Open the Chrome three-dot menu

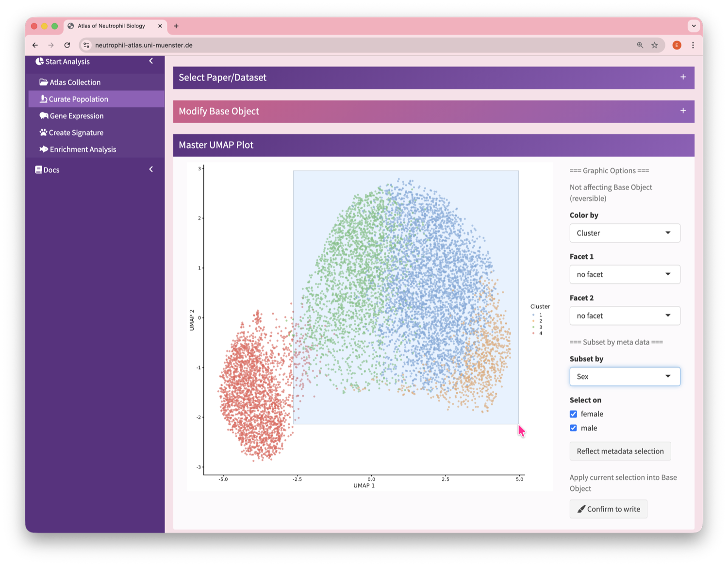click(x=693, y=45)
